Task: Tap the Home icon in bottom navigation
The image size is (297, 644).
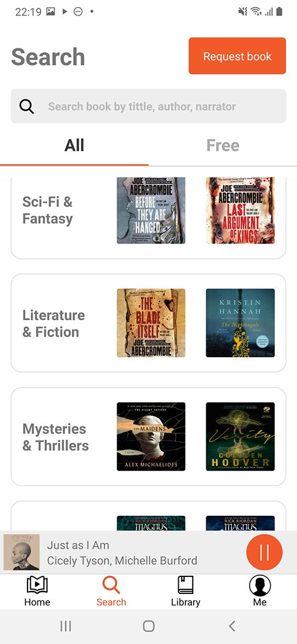Action: pyautogui.click(x=37, y=585)
